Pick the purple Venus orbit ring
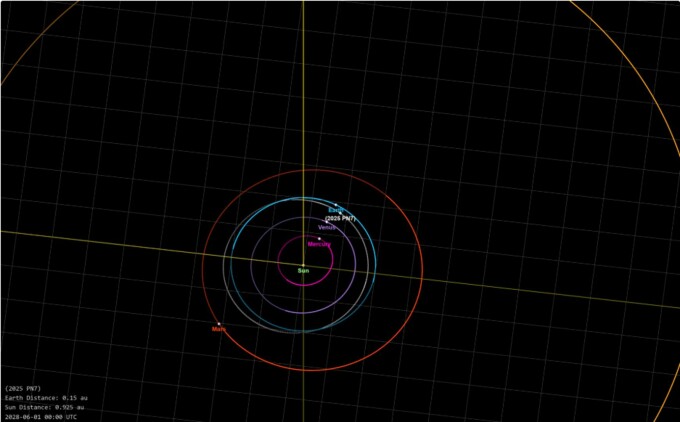 pyautogui.click(x=355, y=266)
